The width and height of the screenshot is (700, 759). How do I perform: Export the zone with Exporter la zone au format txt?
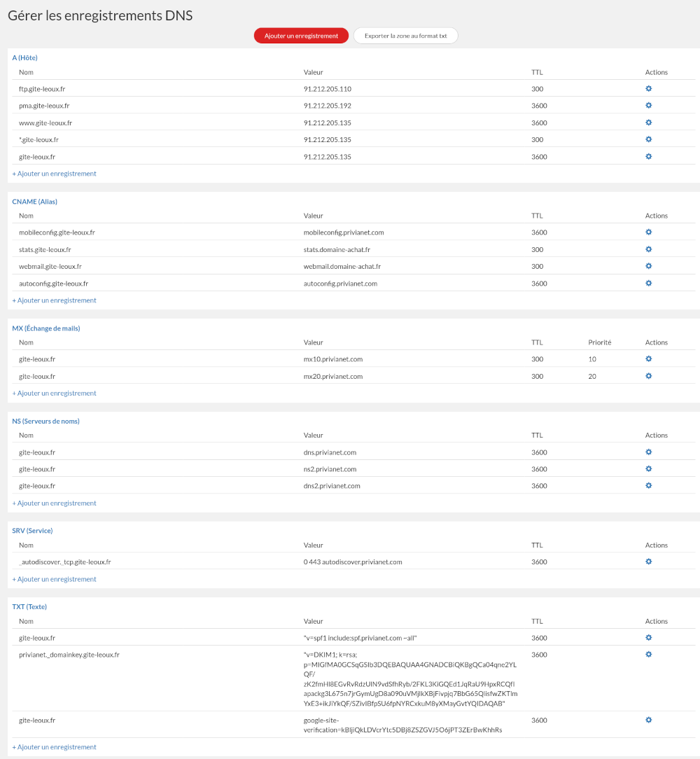point(405,36)
